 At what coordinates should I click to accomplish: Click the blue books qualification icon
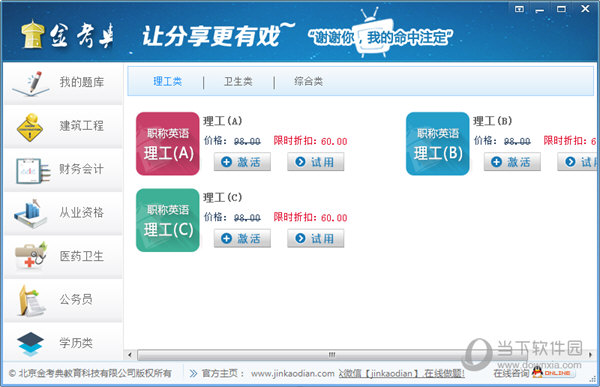(x=30, y=214)
